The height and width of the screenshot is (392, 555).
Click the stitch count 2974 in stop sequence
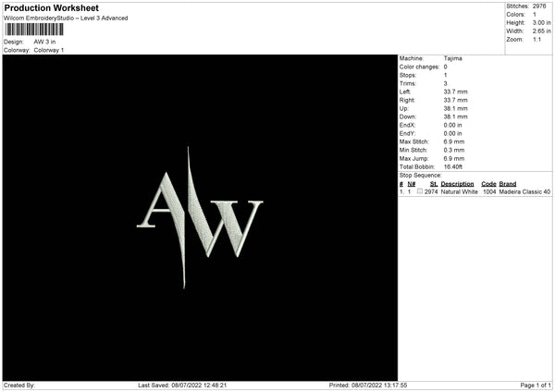click(x=431, y=191)
